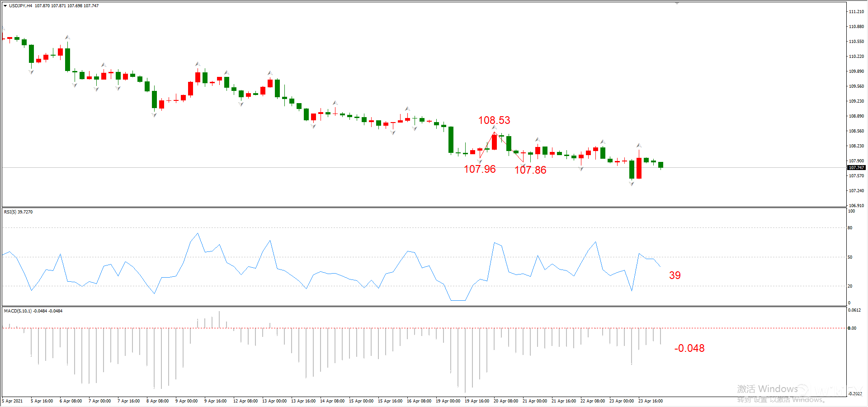
Task: Click the red 107.86 price annotation
Action: [530, 170]
